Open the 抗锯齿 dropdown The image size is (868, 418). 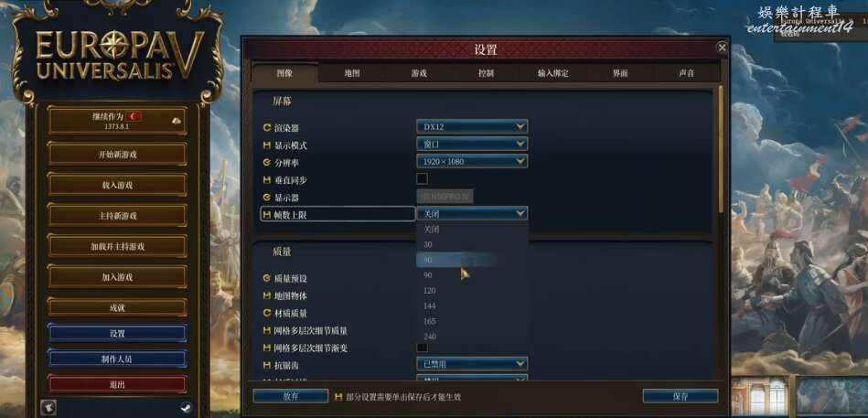(472, 364)
